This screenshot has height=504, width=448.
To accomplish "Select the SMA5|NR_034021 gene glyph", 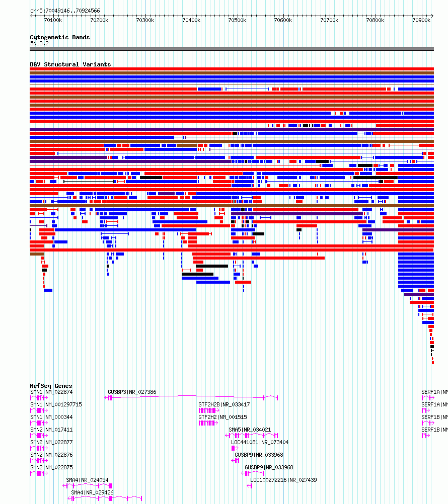I will click(252, 436).
